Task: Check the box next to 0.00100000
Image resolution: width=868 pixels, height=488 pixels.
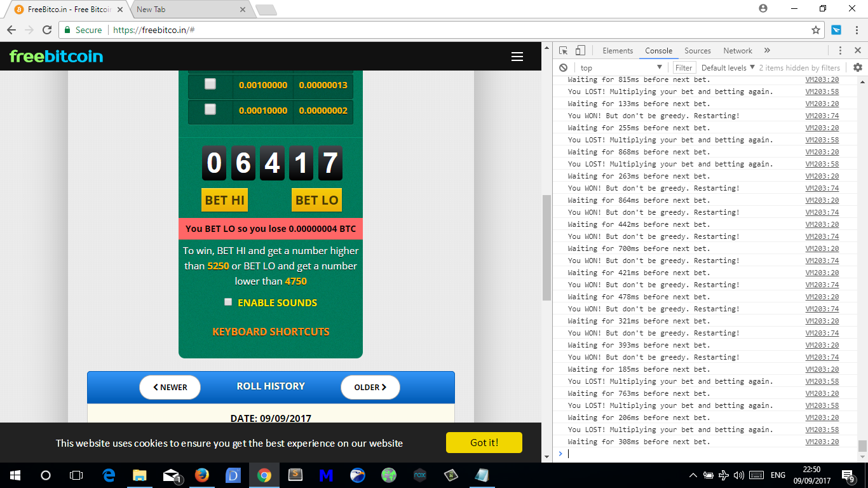Action: pos(210,83)
